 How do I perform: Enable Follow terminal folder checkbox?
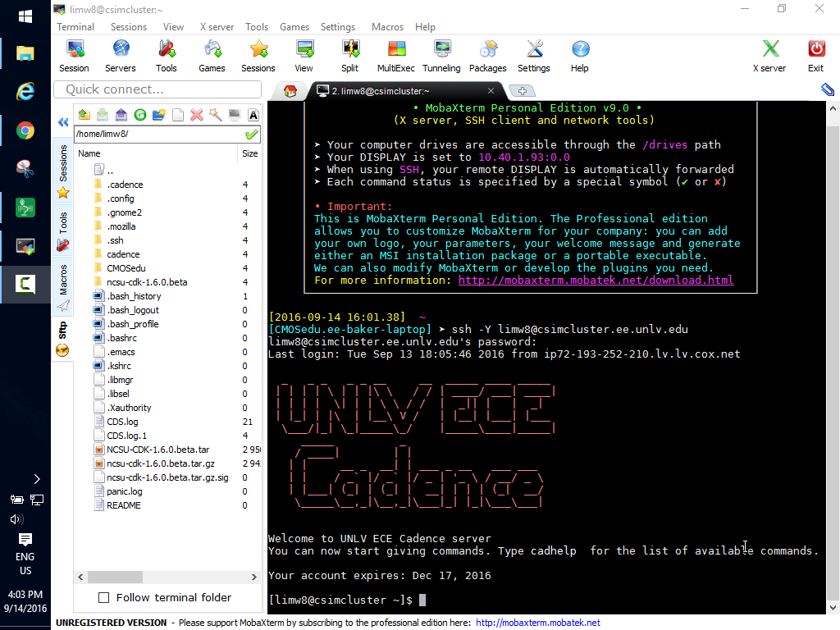tap(104, 597)
